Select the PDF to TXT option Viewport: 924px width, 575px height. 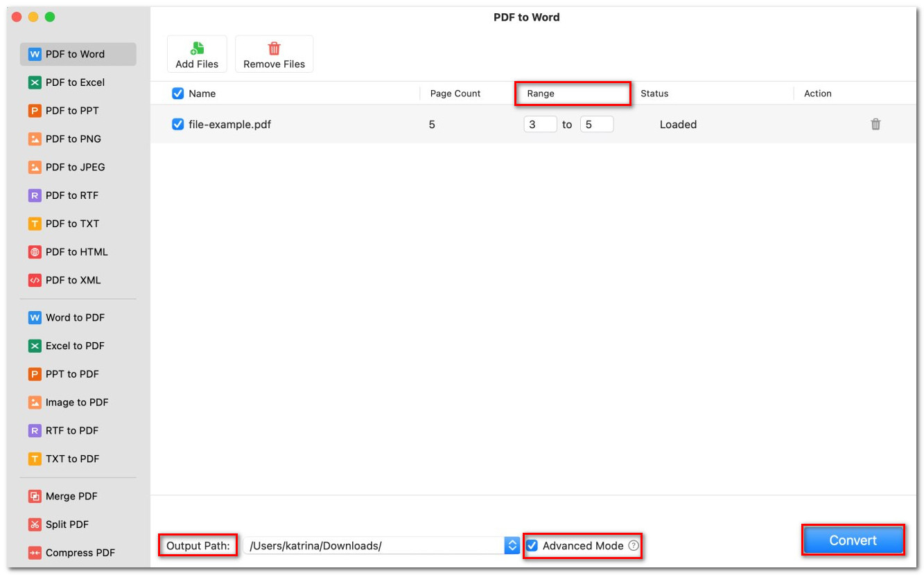(72, 224)
